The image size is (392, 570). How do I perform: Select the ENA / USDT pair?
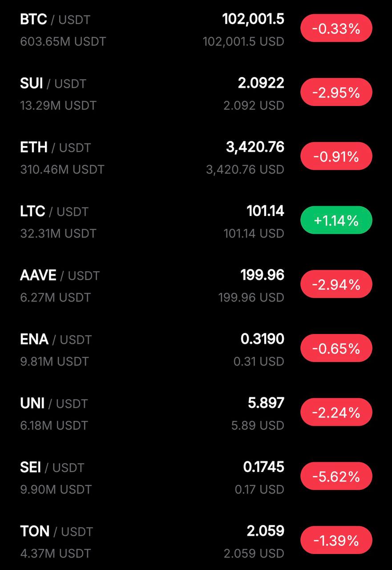pyautogui.click(x=56, y=339)
